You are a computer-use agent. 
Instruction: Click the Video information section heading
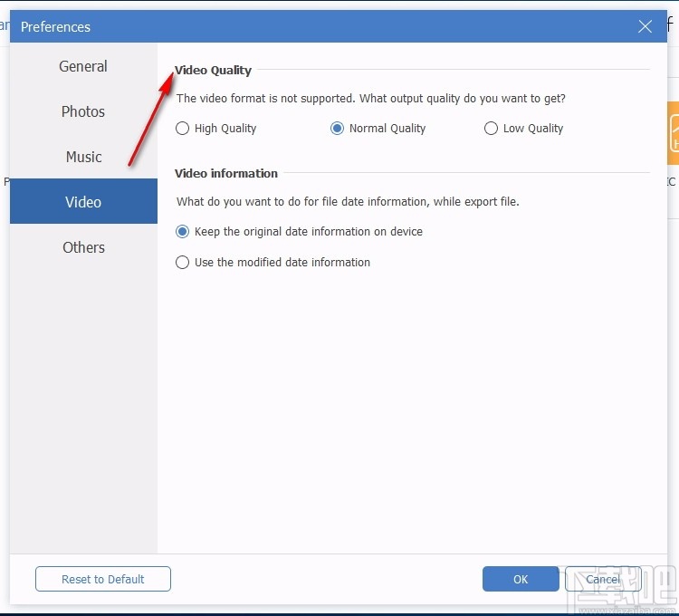[x=226, y=173]
